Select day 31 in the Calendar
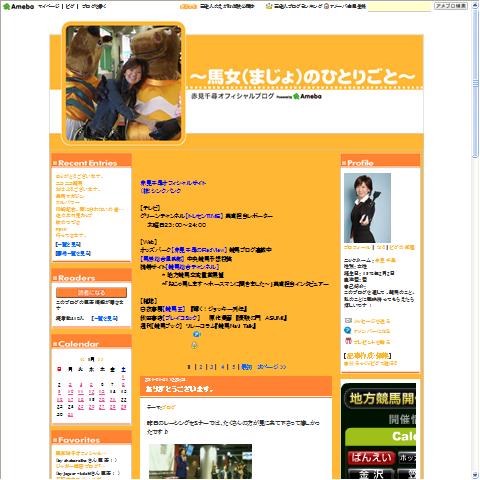The image size is (480, 480). click(70, 415)
